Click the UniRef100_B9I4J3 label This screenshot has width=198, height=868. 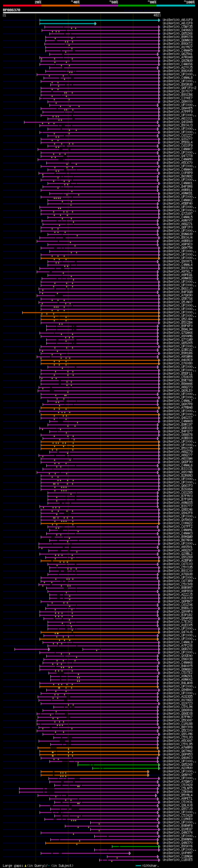177,126
